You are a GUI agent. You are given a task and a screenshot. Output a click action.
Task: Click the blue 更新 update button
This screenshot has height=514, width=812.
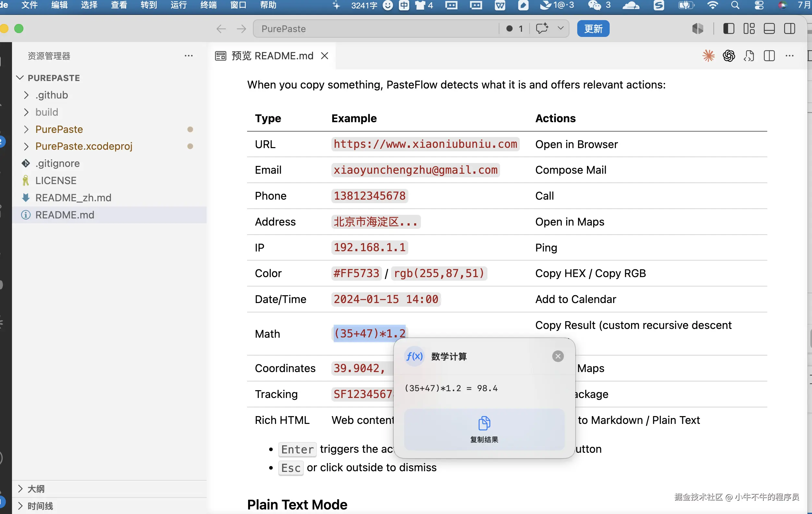coord(593,29)
